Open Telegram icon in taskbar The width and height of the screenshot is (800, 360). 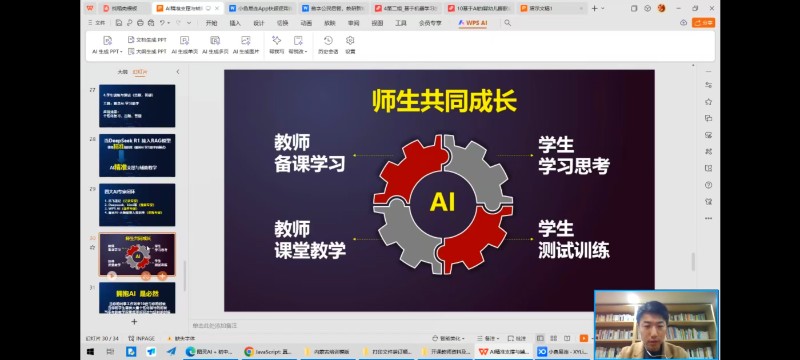[171, 351]
